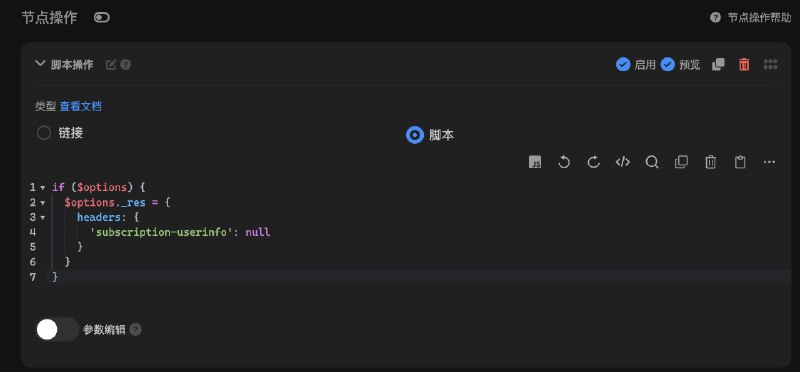Fold code at line 2 arrow
Screen dimensions: 800x372
point(42,203)
